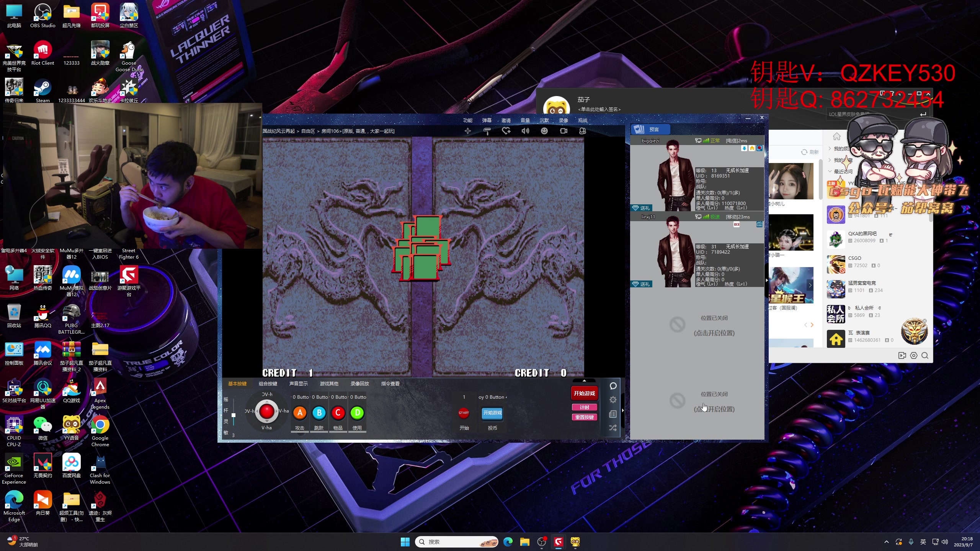The image size is (980, 551).
Task: Click the home icon in YY window
Action: (x=837, y=136)
